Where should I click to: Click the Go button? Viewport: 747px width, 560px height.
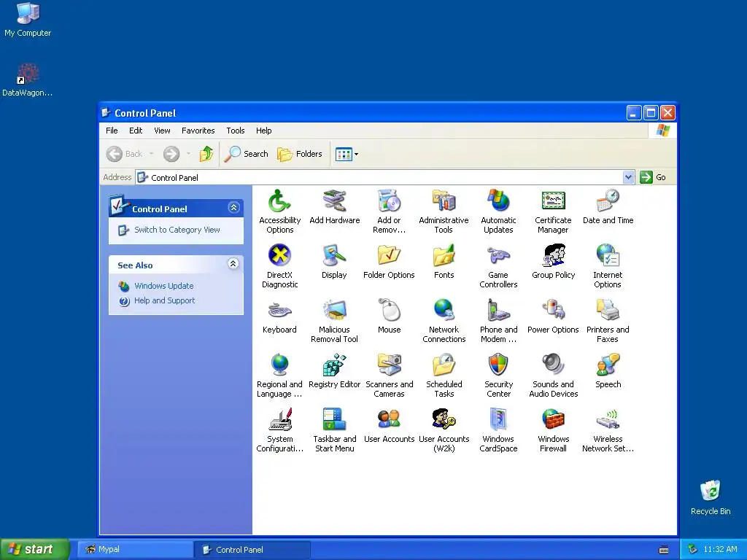(654, 177)
